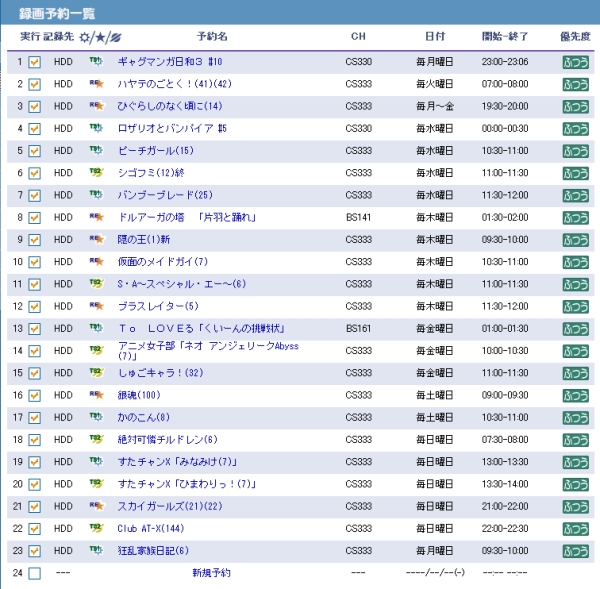This screenshot has width=600, height=589.
Task: Click the ふつう priority button for row 14
Action: (576, 351)
